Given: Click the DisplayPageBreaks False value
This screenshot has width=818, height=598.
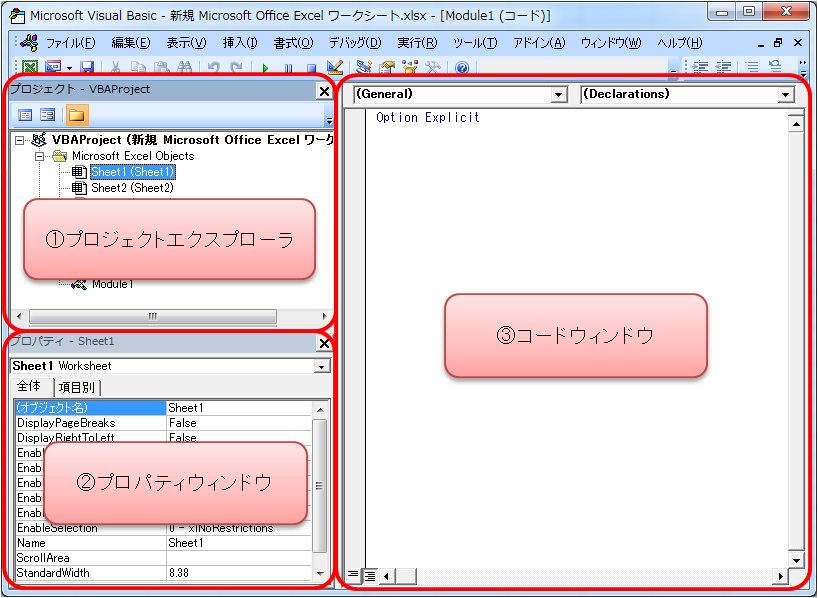Looking at the screenshot, I should (239, 423).
